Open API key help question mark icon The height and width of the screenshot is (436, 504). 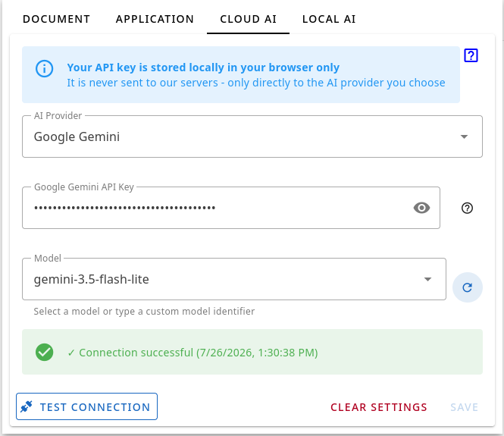click(467, 208)
